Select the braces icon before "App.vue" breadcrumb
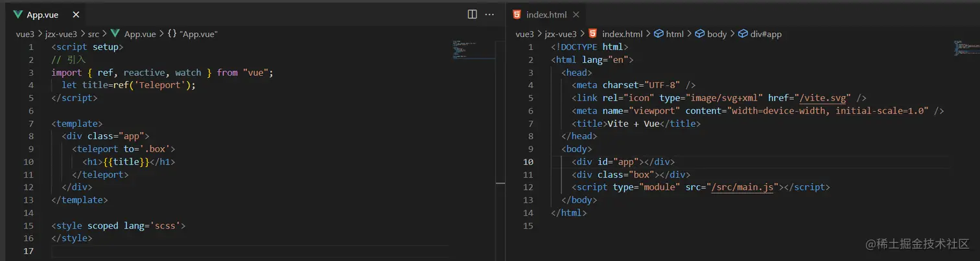The height and width of the screenshot is (261, 980). (170, 34)
